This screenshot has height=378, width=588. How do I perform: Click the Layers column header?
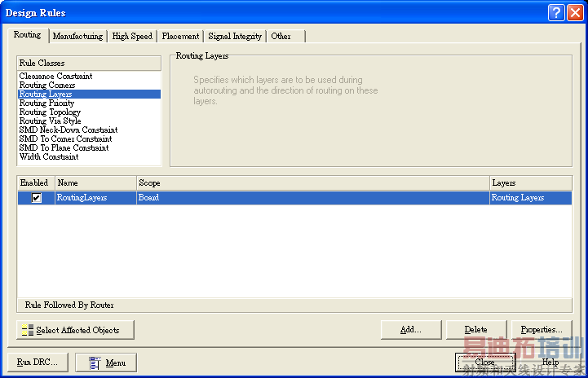point(531,182)
